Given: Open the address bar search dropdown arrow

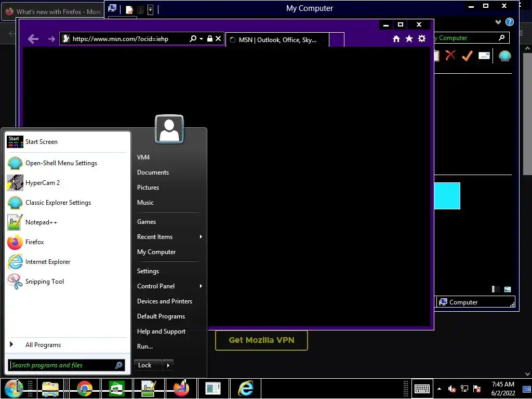Looking at the screenshot, I should (x=201, y=38).
